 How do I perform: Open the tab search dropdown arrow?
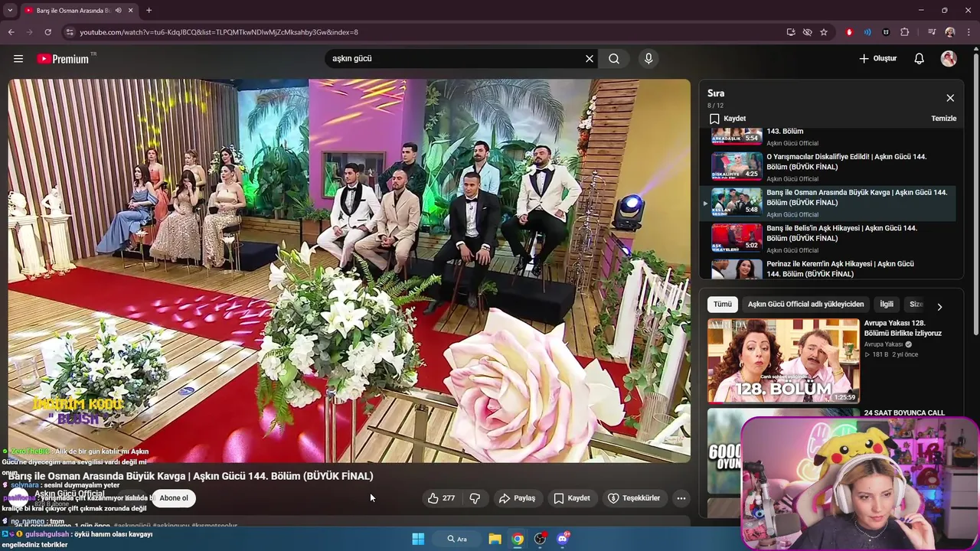click(10, 11)
